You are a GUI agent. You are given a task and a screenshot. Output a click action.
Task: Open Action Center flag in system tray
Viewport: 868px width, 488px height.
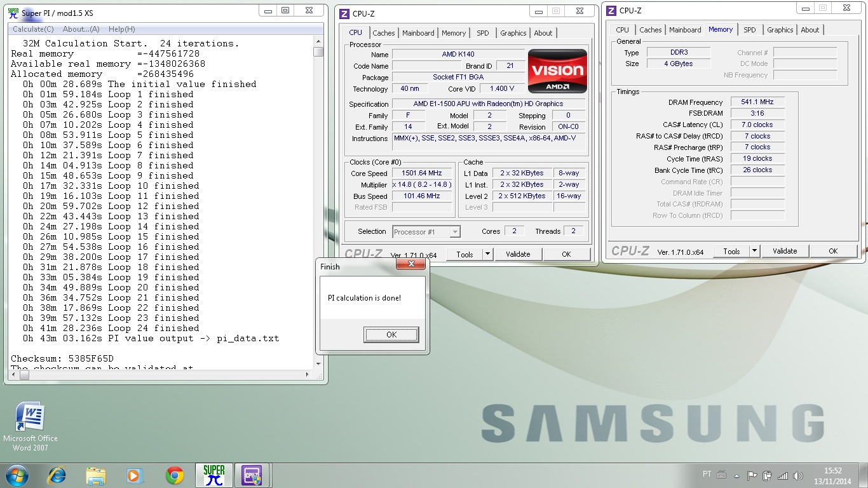(752, 475)
